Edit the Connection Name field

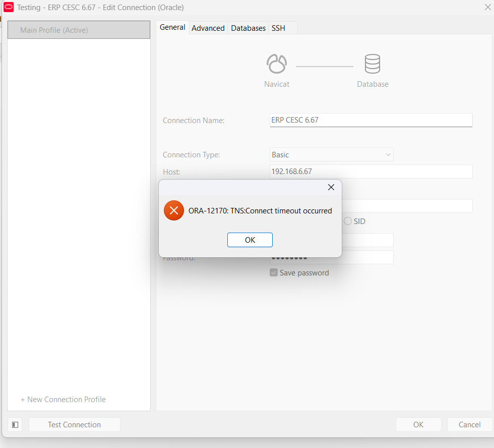coord(371,120)
